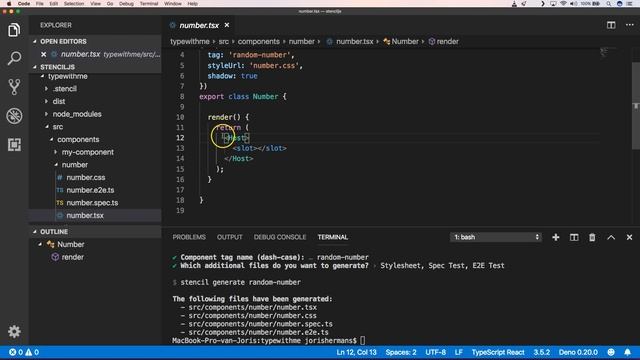Click TypeScript version 3.5.2 in status bar

click(542, 352)
